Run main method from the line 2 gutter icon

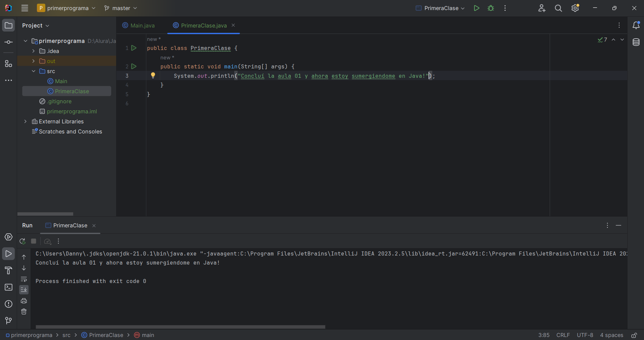pyautogui.click(x=134, y=66)
